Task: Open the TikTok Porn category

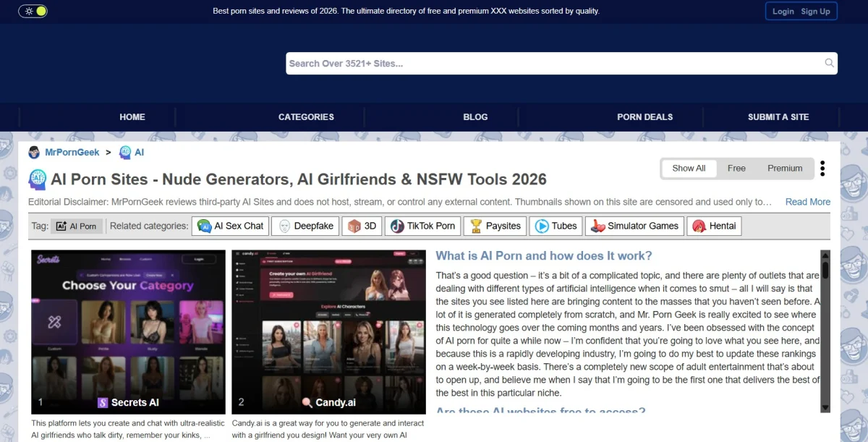Action: (422, 226)
